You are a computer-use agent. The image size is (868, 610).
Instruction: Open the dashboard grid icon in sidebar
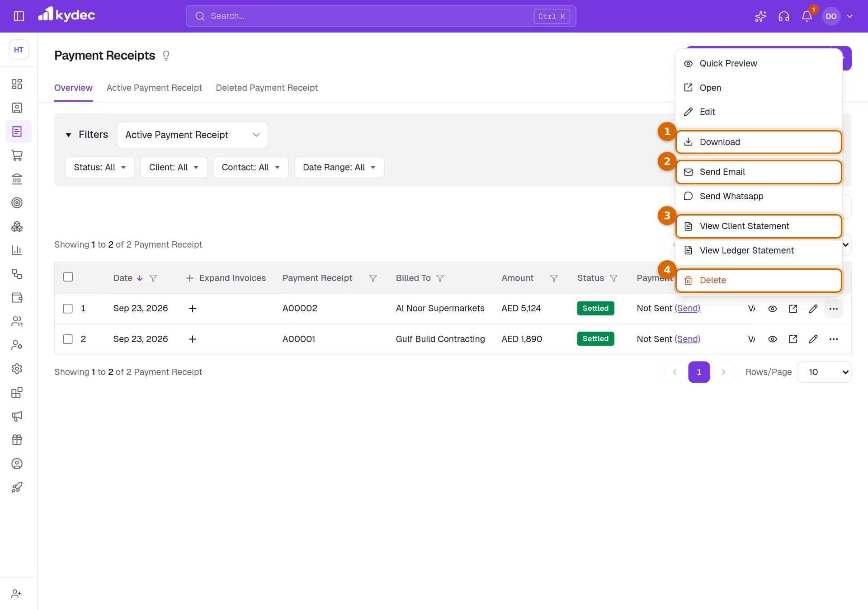(x=17, y=84)
